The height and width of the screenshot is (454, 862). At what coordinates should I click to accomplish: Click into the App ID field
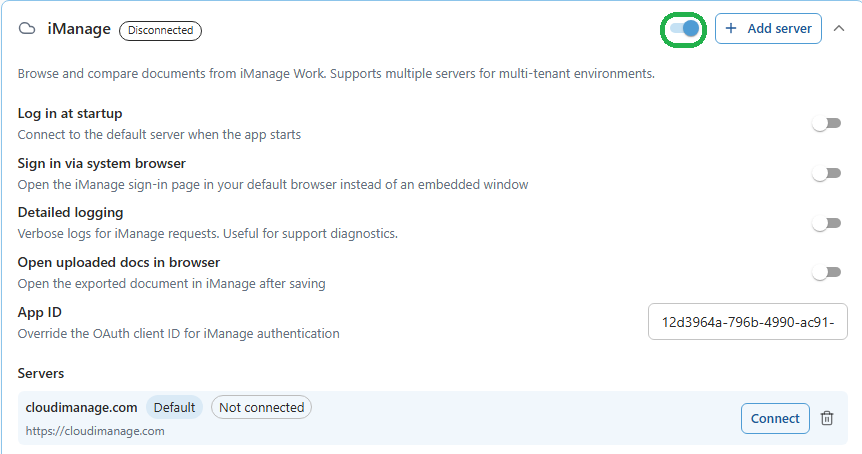[x=748, y=322]
